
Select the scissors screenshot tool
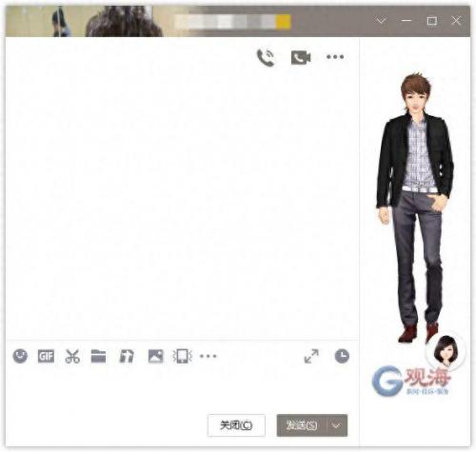[72, 356]
